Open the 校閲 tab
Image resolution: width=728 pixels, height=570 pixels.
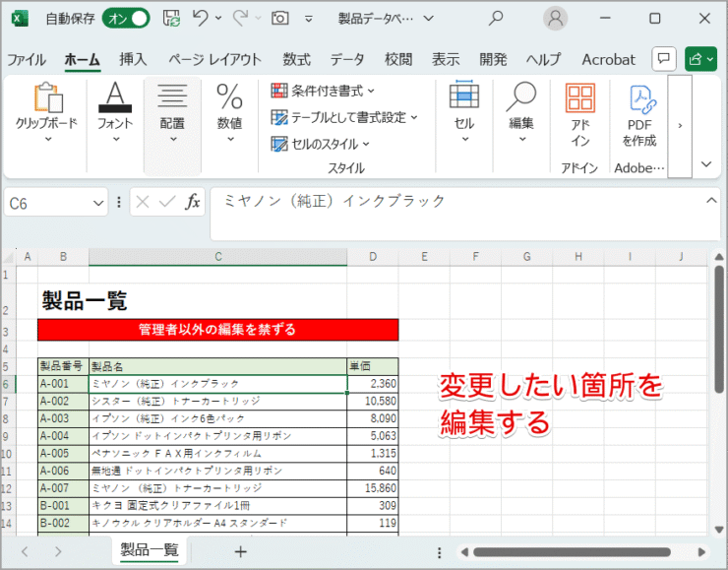pyautogui.click(x=398, y=59)
